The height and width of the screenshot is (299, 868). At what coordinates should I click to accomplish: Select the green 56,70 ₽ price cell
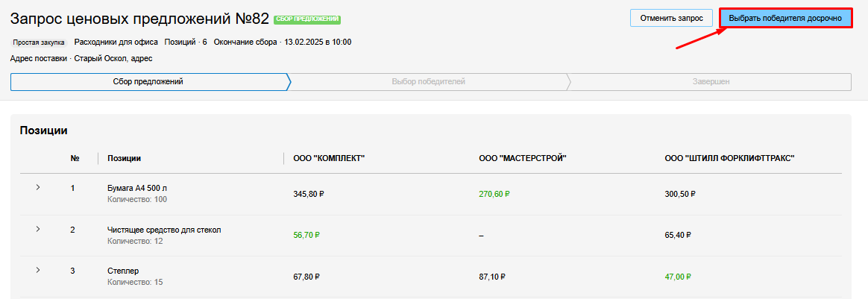(x=306, y=235)
